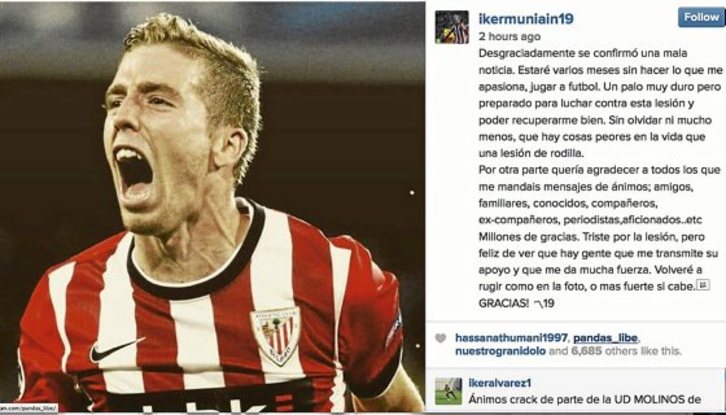Viewport: 726px width, 415px height.
Task: Open hassanathumani1997's profile from likes
Action: click(x=509, y=338)
